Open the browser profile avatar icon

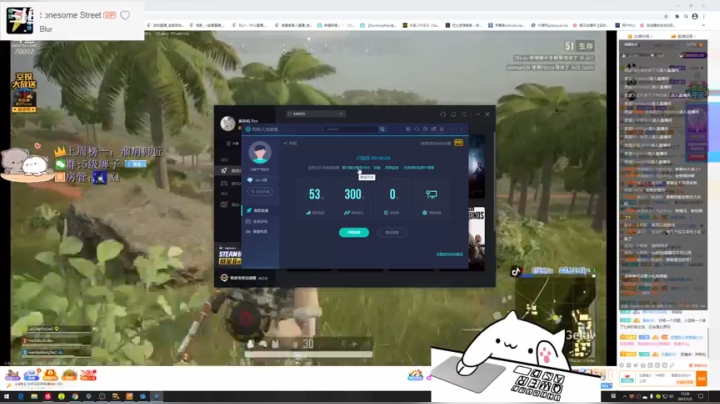click(695, 17)
